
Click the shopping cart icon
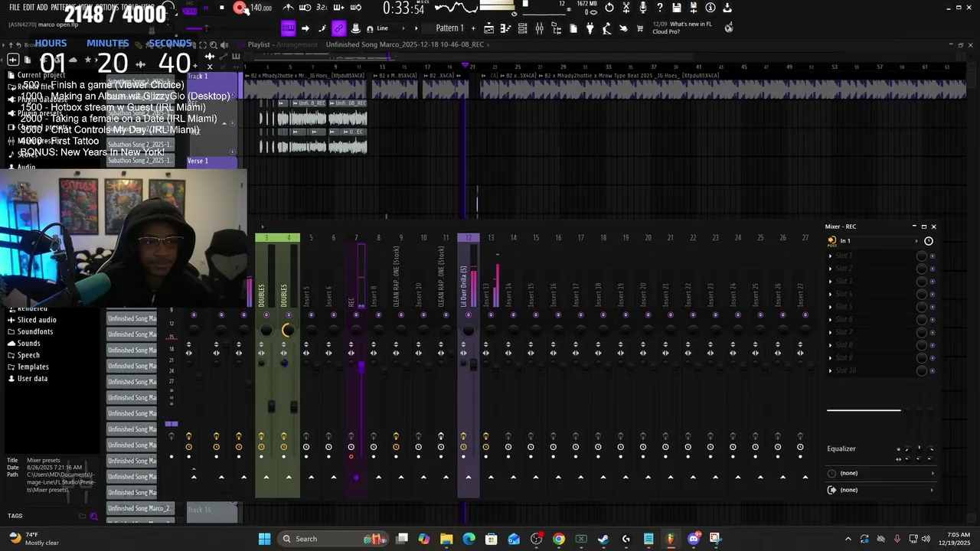(640, 28)
